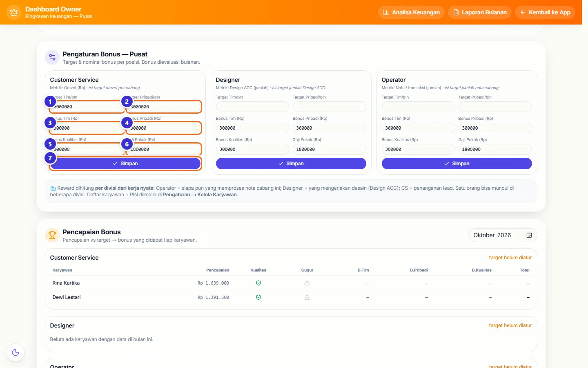Focus Designer Target Pribadi/bln field
This screenshot has height=368, width=588.
tap(329, 107)
